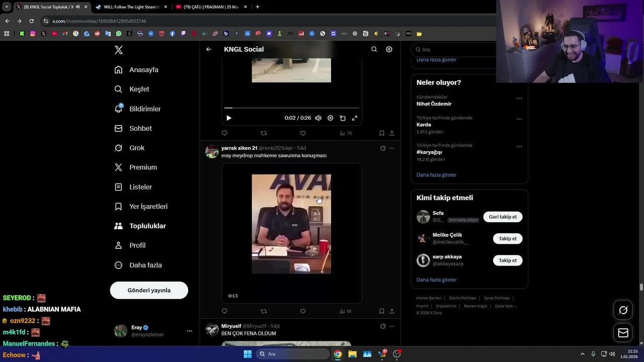Follow Melike Çelik

click(508, 239)
